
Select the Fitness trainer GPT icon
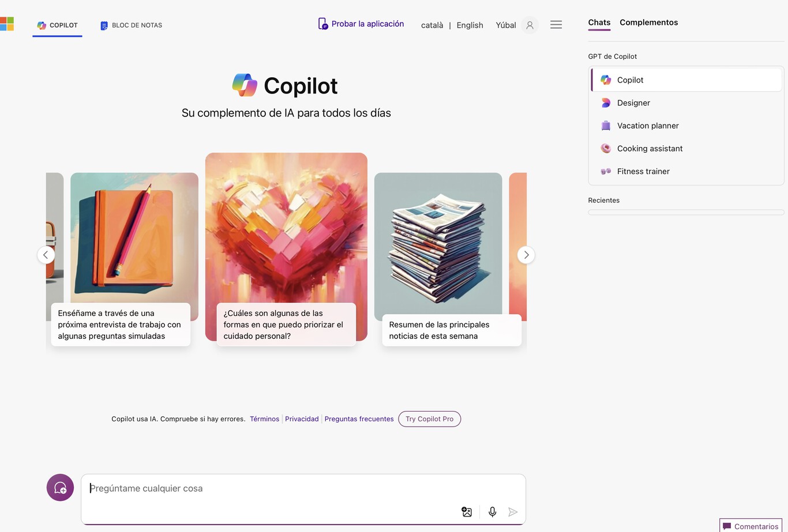[x=606, y=171]
